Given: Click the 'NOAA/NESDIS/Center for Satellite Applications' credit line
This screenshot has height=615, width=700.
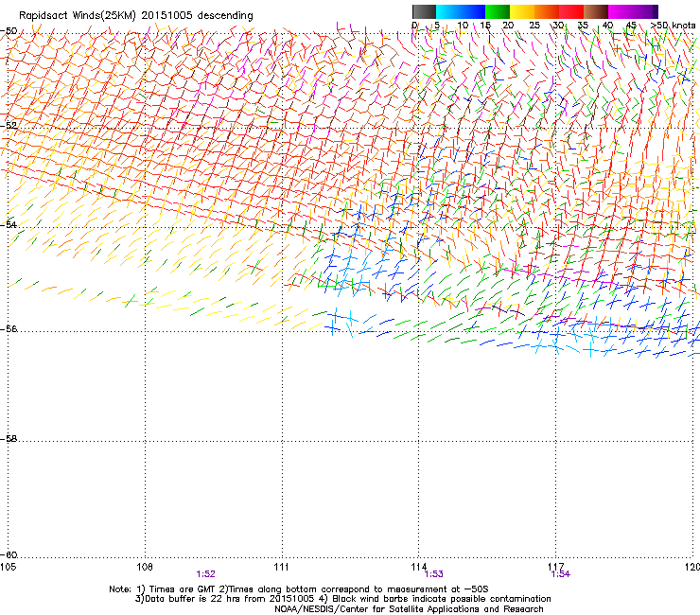Looking at the screenshot, I should tap(409, 608).
